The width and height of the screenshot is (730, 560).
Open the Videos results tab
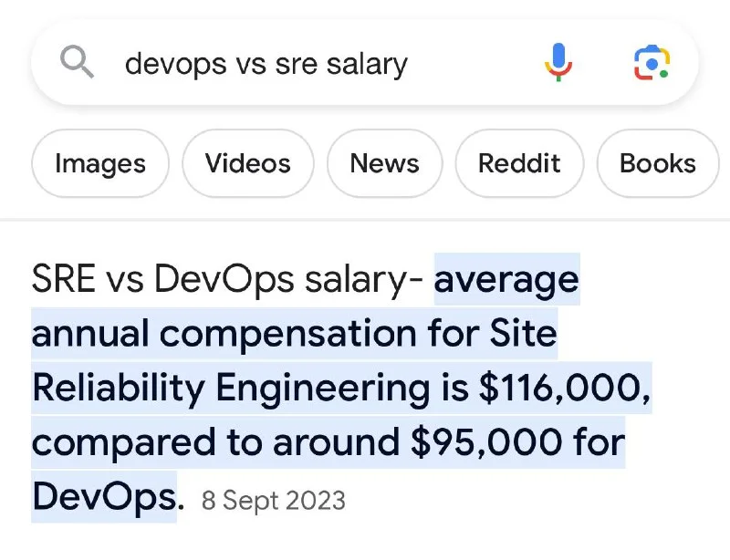[x=247, y=163]
